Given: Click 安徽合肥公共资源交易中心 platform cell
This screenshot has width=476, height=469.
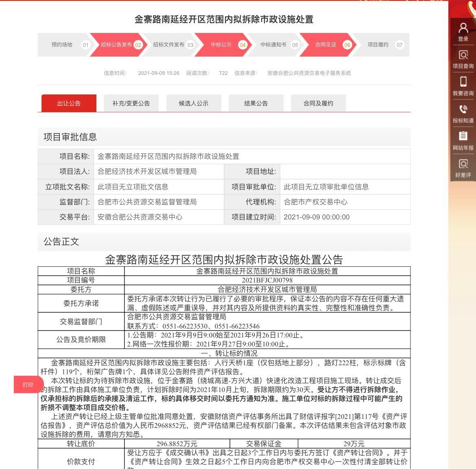Looking at the screenshot, I should click(140, 217).
